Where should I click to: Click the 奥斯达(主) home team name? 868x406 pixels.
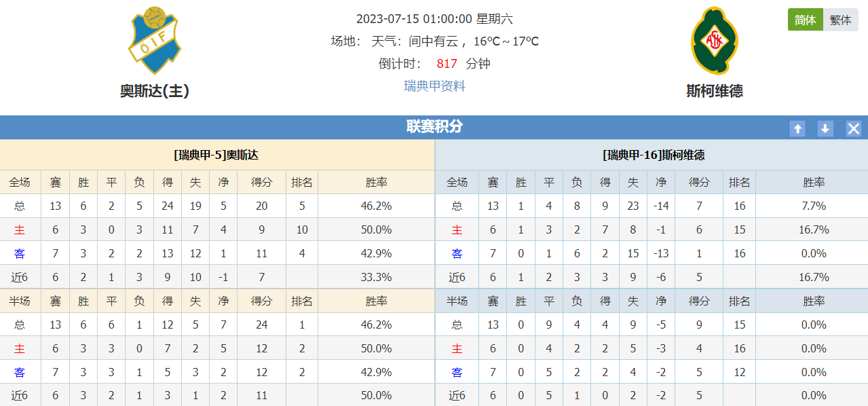155,90
